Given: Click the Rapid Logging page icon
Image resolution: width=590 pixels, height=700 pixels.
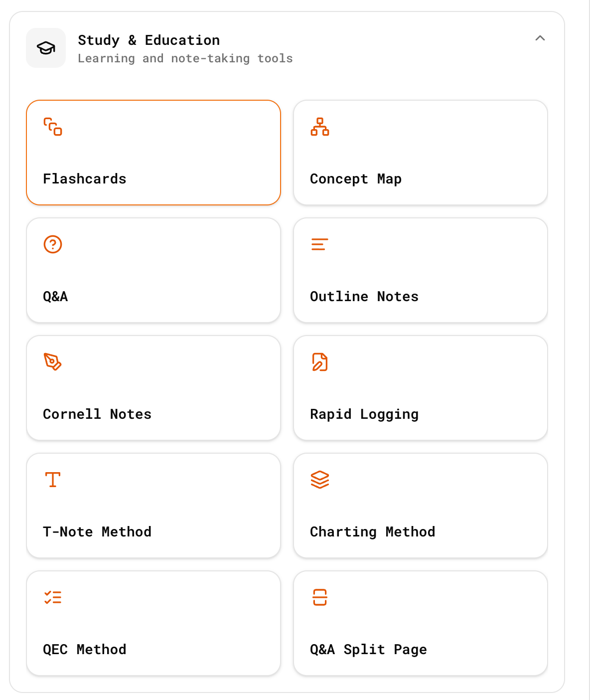Looking at the screenshot, I should click(x=319, y=362).
